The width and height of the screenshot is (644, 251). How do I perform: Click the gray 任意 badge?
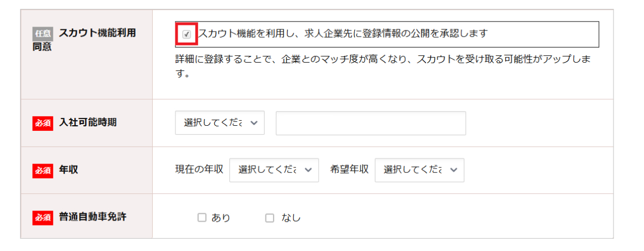coord(43,34)
